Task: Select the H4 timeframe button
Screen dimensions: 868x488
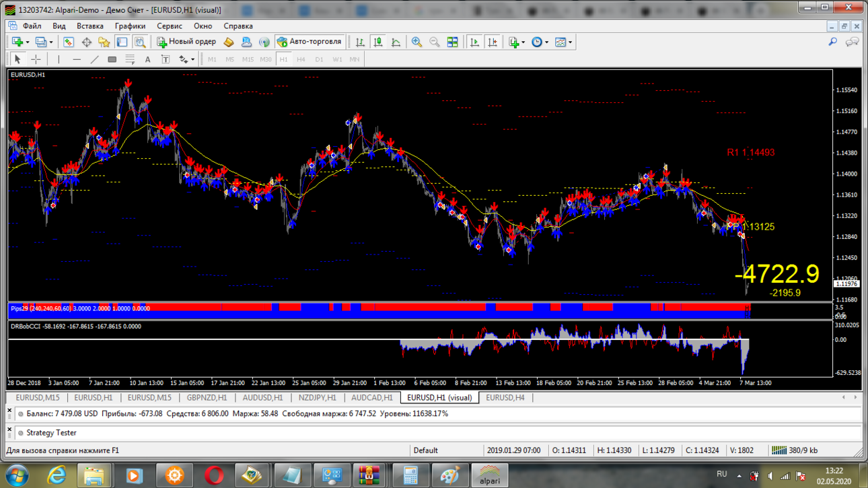Action: [301, 59]
